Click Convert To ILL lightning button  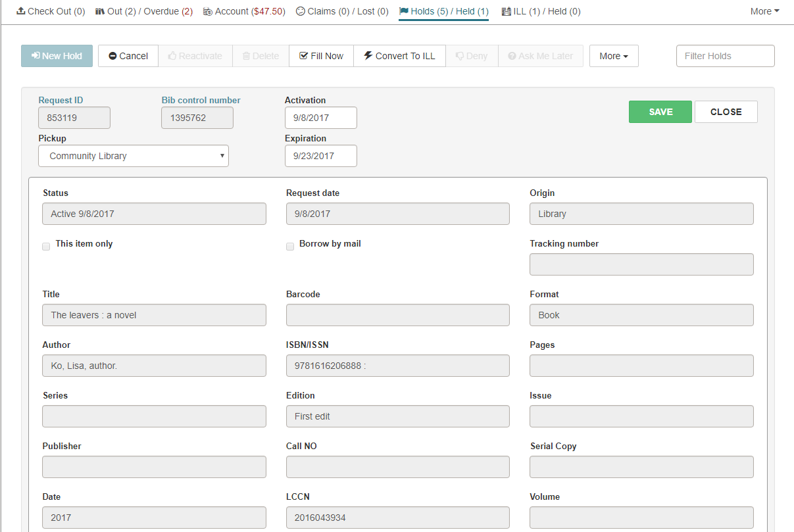(399, 56)
